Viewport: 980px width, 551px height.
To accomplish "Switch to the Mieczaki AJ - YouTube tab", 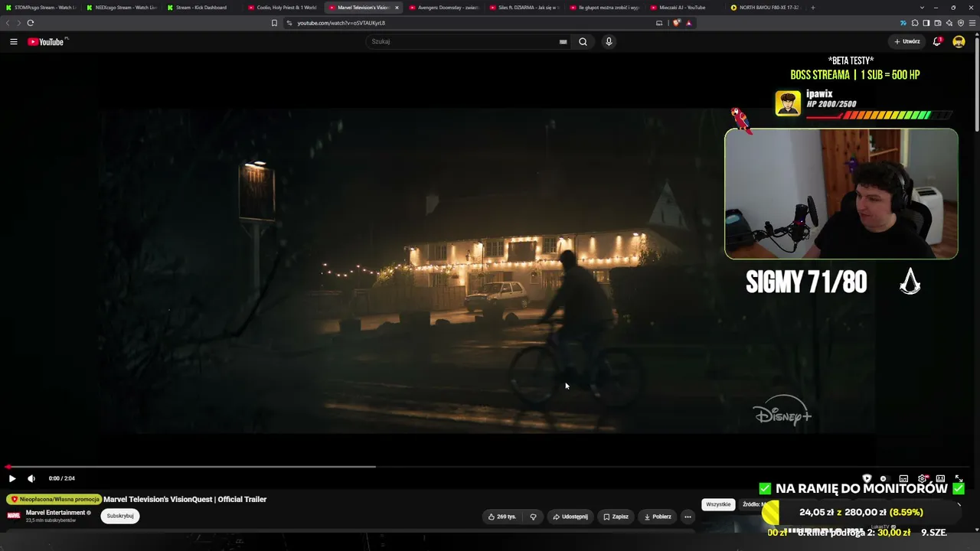I will tap(687, 8).
